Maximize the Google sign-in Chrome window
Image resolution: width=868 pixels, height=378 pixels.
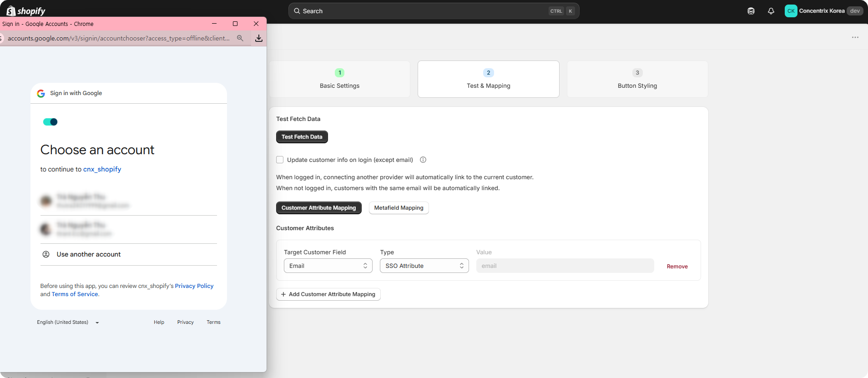[235, 24]
